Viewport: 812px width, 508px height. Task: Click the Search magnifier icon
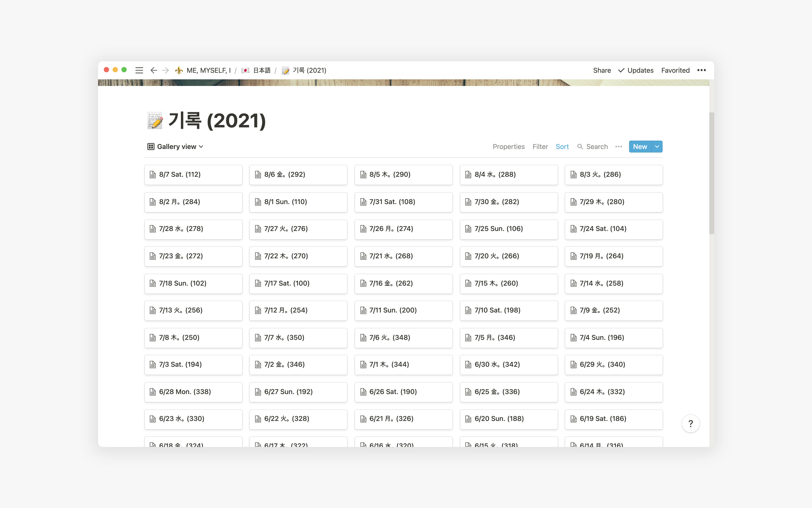580,147
